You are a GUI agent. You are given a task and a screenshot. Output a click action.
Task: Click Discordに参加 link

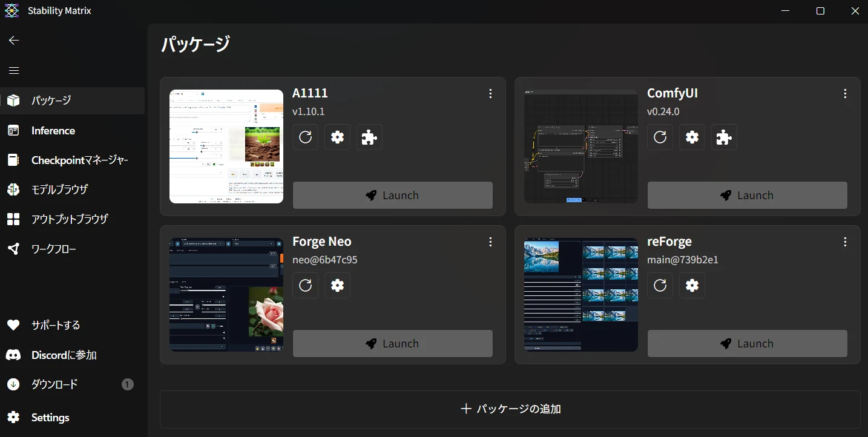[73, 355]
